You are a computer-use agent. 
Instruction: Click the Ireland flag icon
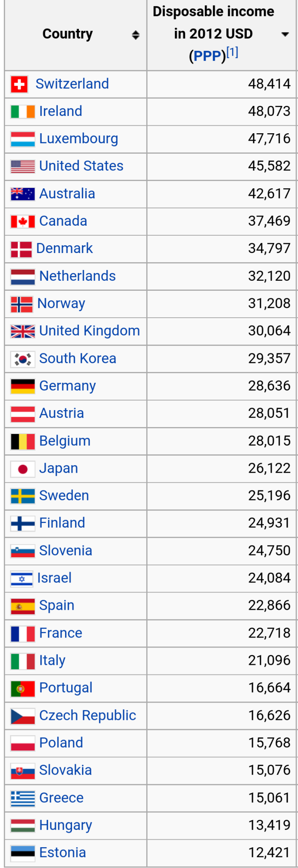click(23, 112)
